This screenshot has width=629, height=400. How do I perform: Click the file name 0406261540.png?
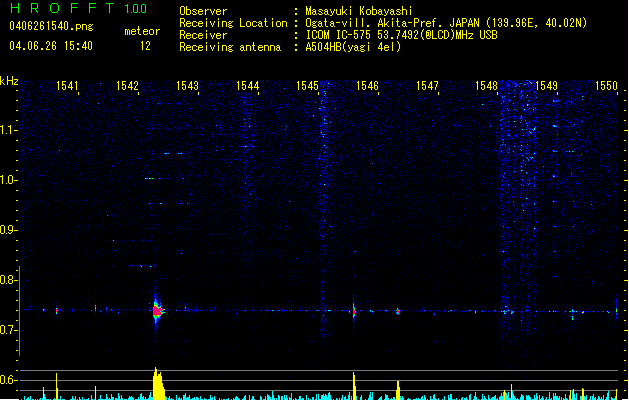[51, 26]
